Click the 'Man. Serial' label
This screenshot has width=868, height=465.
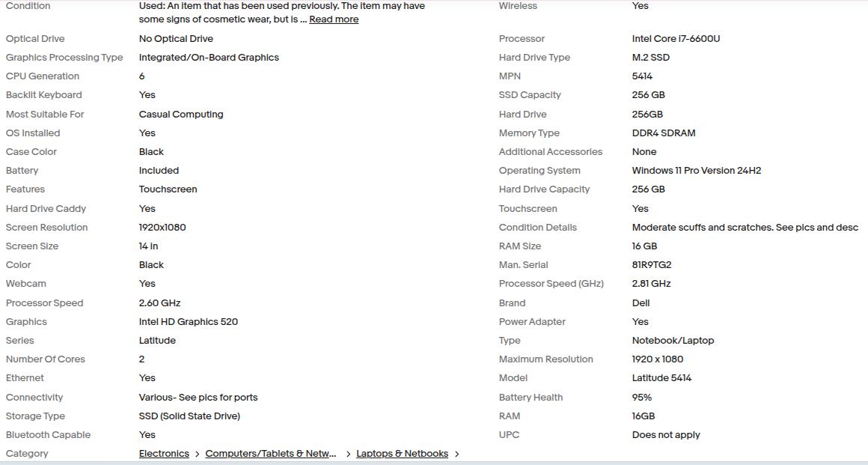523,265
